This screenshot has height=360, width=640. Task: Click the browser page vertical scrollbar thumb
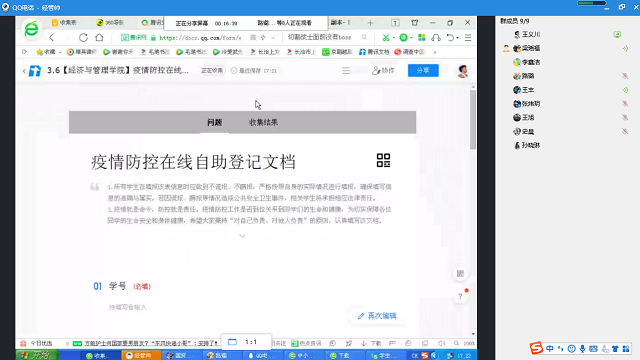click(x=473, y=119)
